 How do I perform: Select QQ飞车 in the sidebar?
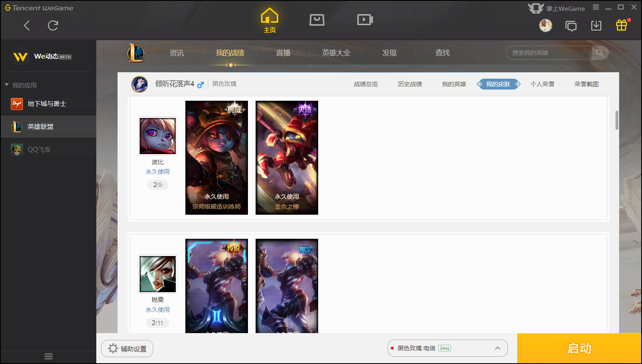pyautogui.click(x=48, y=150)
